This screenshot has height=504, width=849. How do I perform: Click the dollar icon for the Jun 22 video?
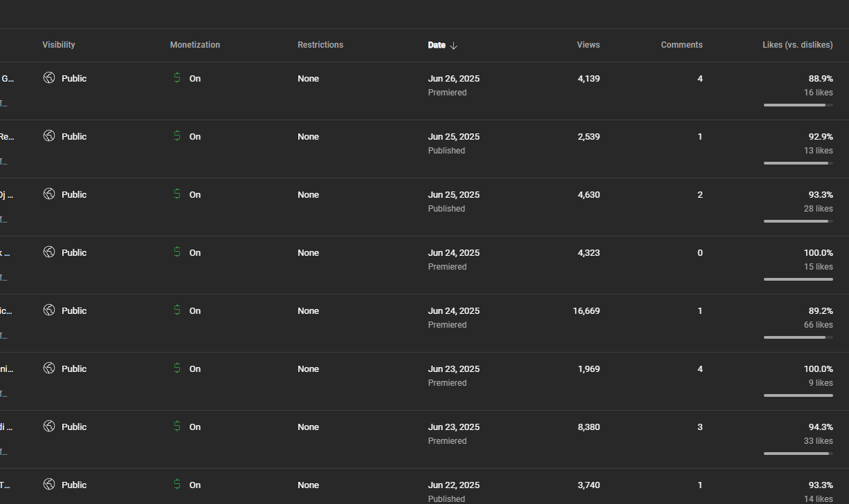(x=177, y=484)
